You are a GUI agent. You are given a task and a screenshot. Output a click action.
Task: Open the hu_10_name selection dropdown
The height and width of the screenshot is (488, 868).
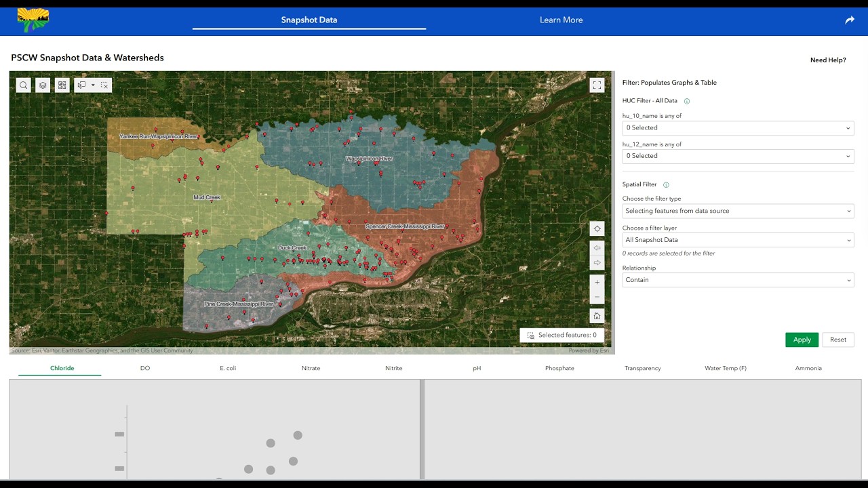click(738, 127)
